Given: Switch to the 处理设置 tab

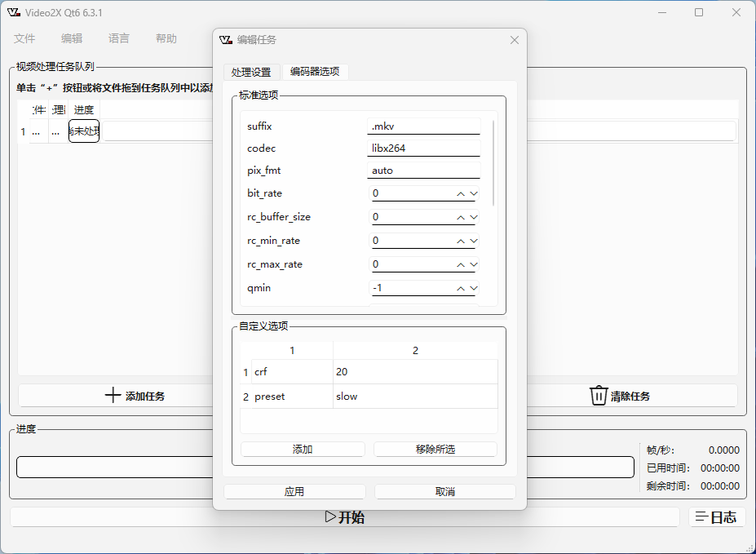Looking at the screenshot, I should pos(251,72).
